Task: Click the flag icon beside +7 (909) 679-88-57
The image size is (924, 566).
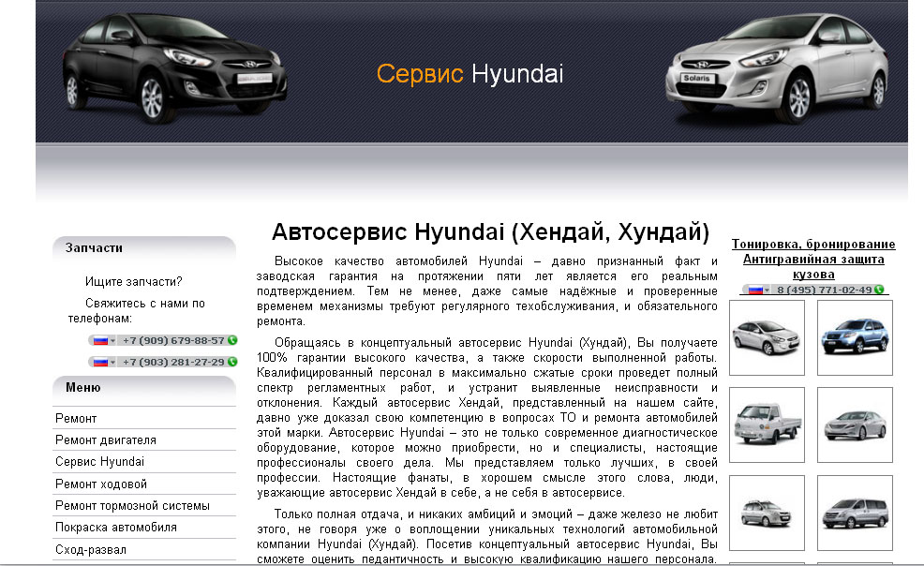Action: (x=100, y=340)
